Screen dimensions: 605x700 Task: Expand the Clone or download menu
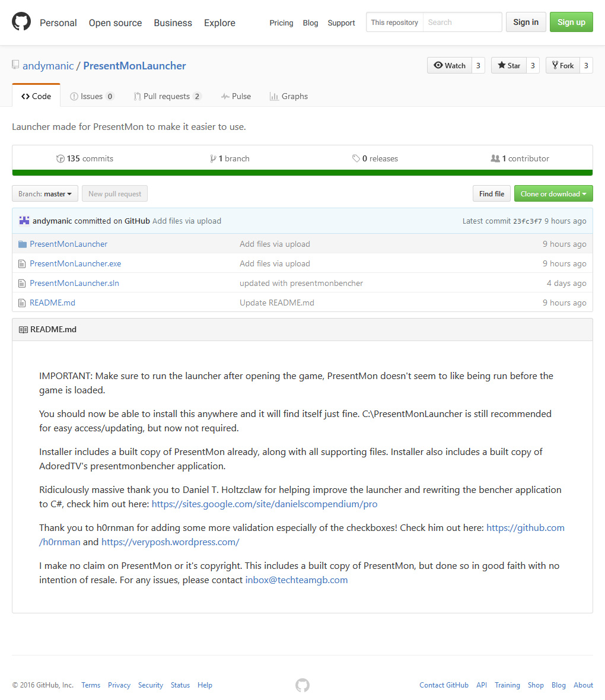pyautogui.click(x=553, y=194)
